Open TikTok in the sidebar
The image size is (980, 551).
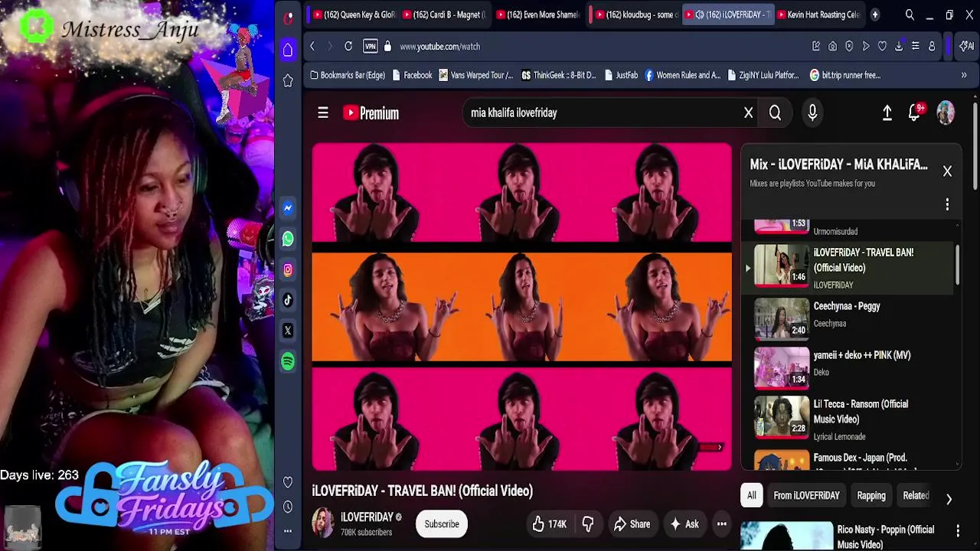coord(288,300)
